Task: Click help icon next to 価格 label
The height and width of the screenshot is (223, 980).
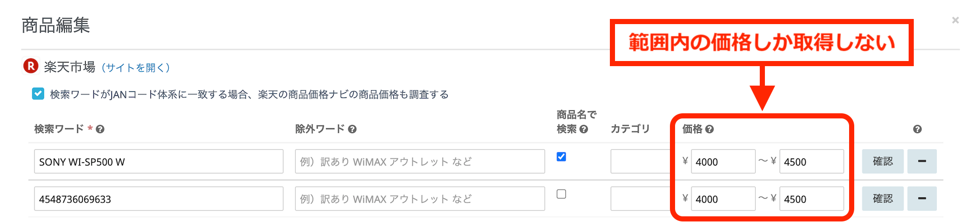Action: [x=709, y=129]
